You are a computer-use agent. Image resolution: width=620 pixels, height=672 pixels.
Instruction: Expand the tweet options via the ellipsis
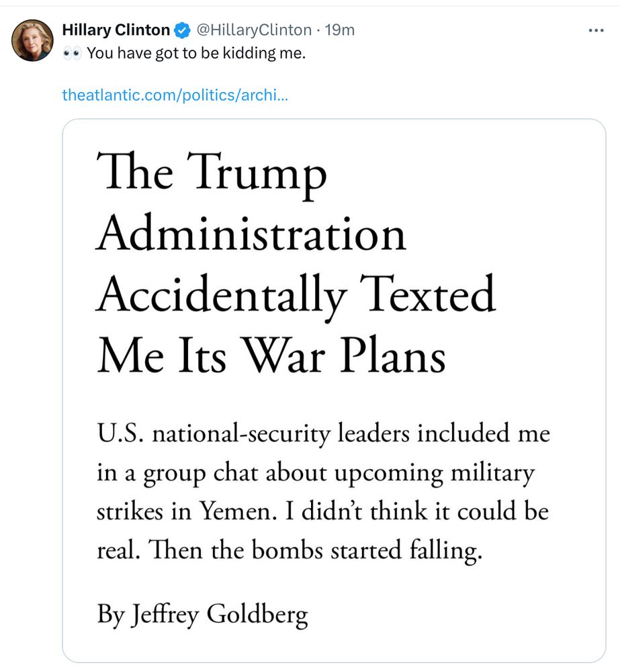(594, 30)
